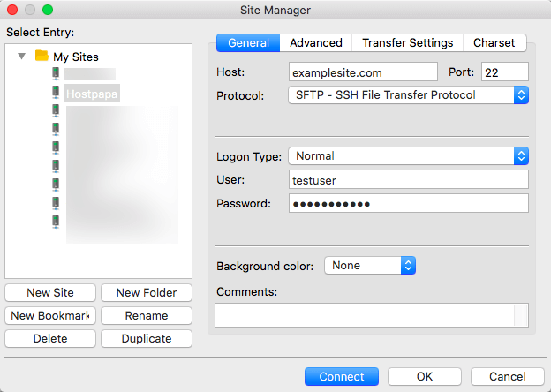
Task: Open the Charset tab
Action: [x=494, y=42]
